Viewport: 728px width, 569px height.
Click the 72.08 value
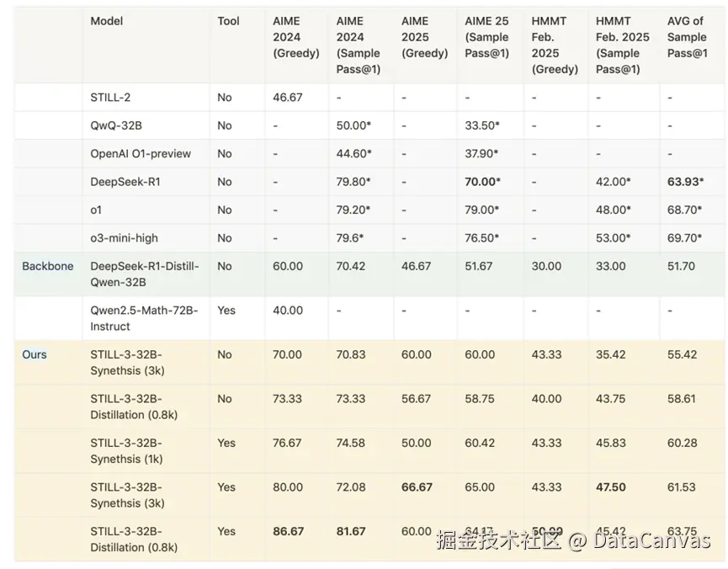click(351, 487)
